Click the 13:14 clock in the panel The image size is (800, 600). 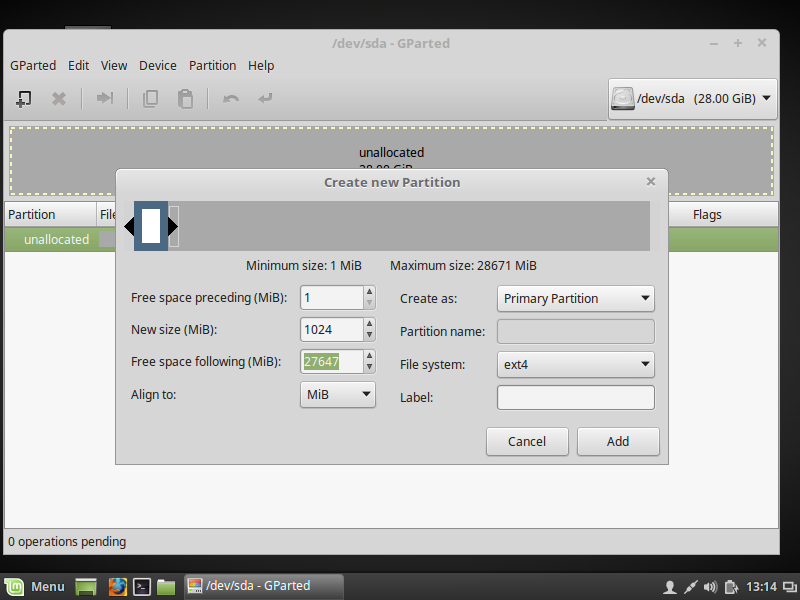click(x=761, y=587)
